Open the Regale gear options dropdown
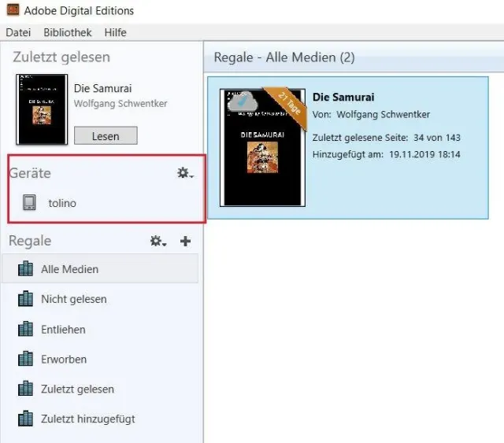504x443 pixels. 158,241
